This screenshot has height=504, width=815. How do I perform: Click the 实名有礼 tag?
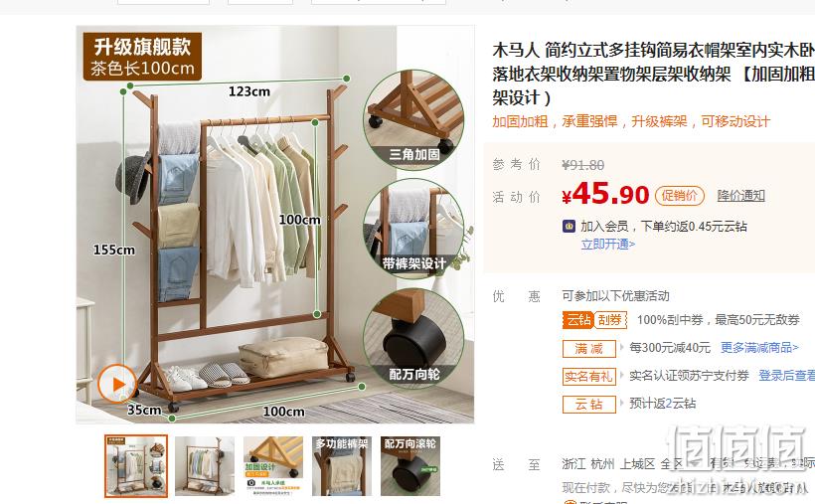pyautogui.click(x=589, y=376)
